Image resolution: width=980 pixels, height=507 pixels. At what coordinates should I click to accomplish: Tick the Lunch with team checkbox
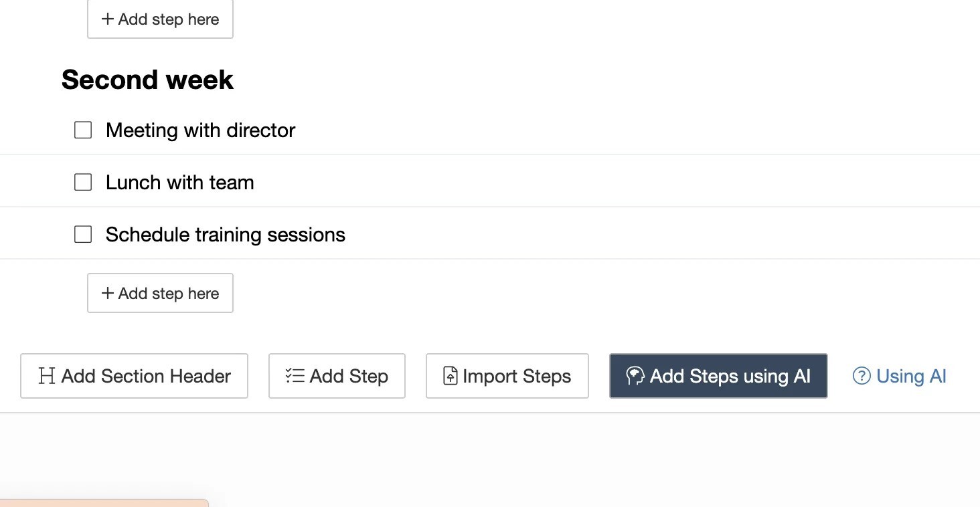pos(83,182)
